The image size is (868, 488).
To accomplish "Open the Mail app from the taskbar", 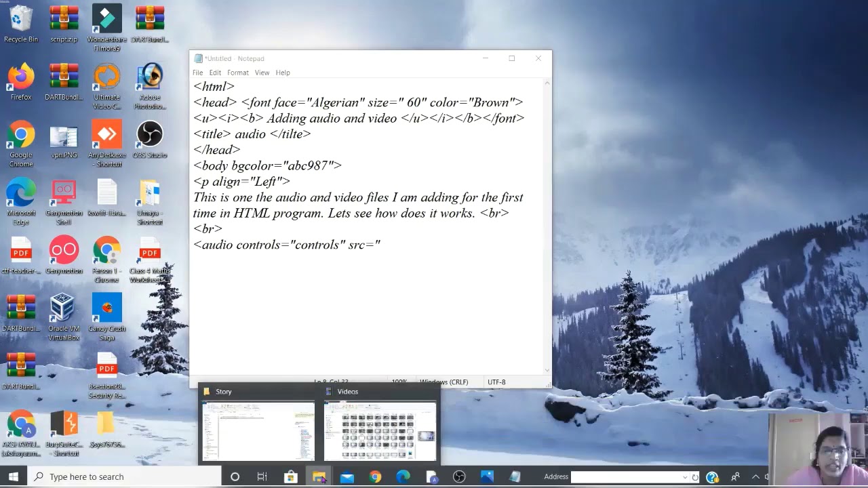I will tap(347, 476).
